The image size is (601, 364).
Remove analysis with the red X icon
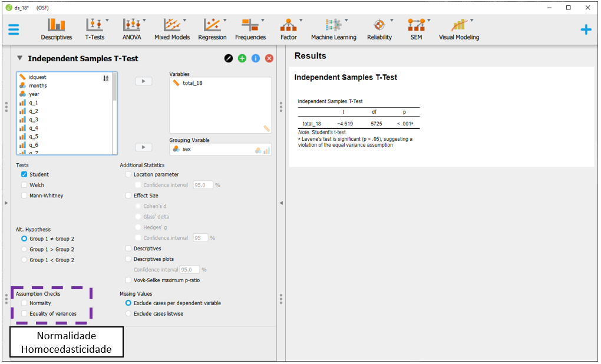(269, 58)
